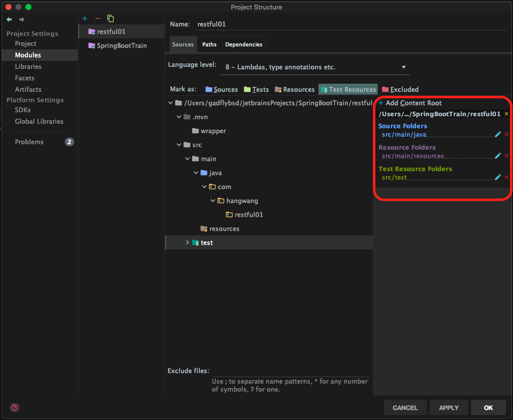The width and height of the screenshot is (513, 420).
Task: Collapse the .mvn folder node
Action: (179, 117)
